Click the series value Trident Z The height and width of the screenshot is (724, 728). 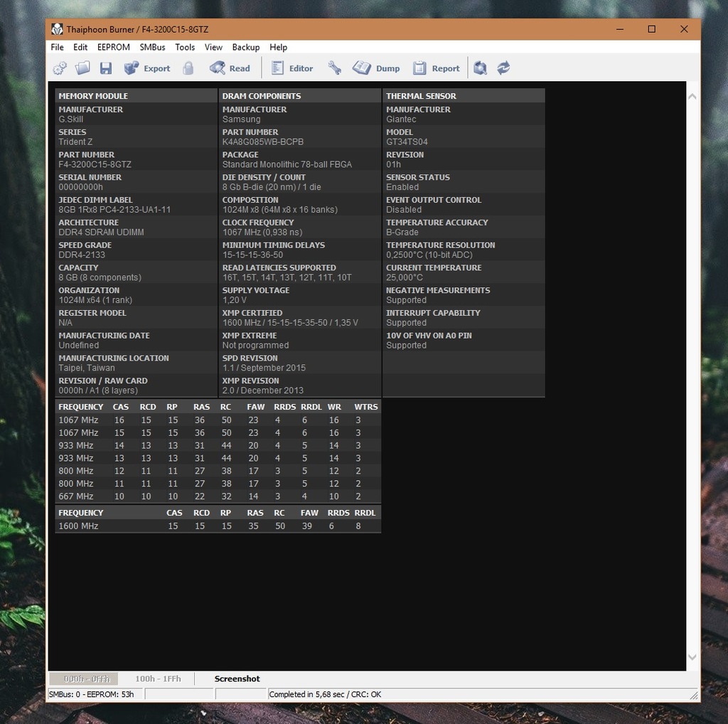coord(75,142)
